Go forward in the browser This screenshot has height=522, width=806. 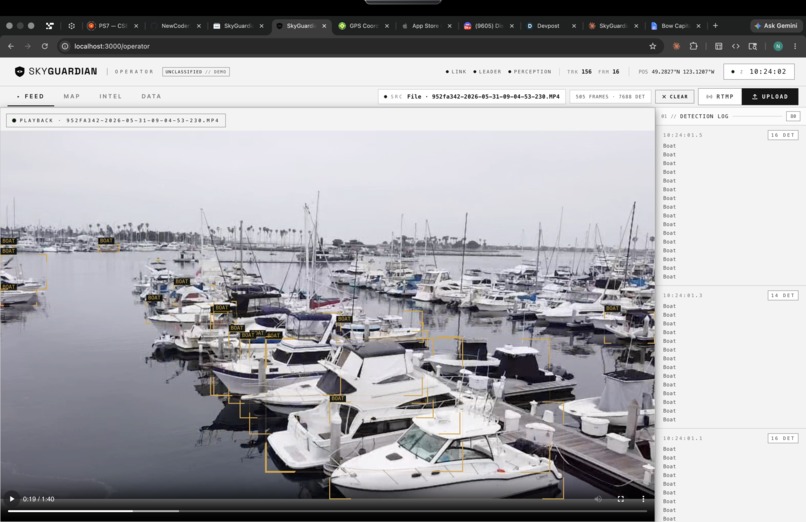28,46
